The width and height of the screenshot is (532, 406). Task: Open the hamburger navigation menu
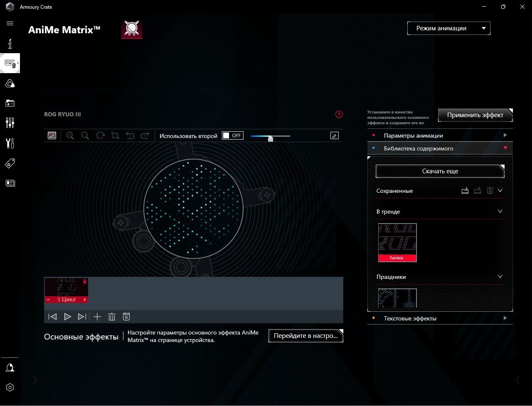click(x=10, y=23)
